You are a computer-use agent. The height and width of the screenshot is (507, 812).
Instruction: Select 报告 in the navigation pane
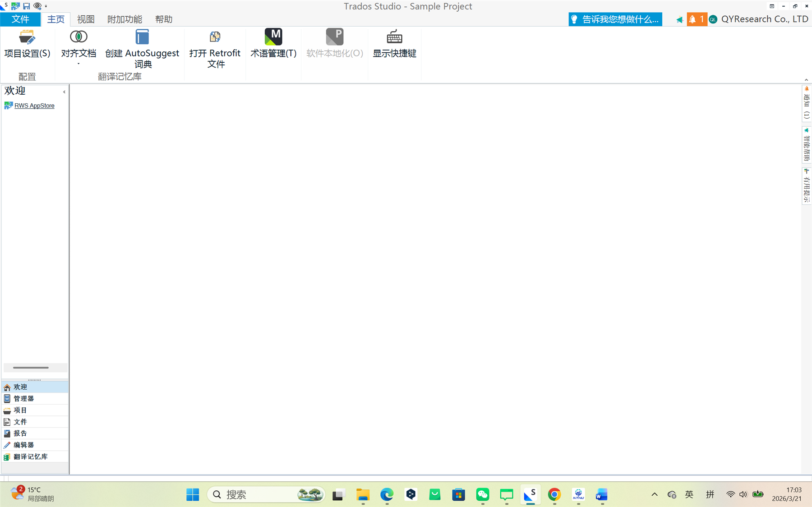coord(20,433)
